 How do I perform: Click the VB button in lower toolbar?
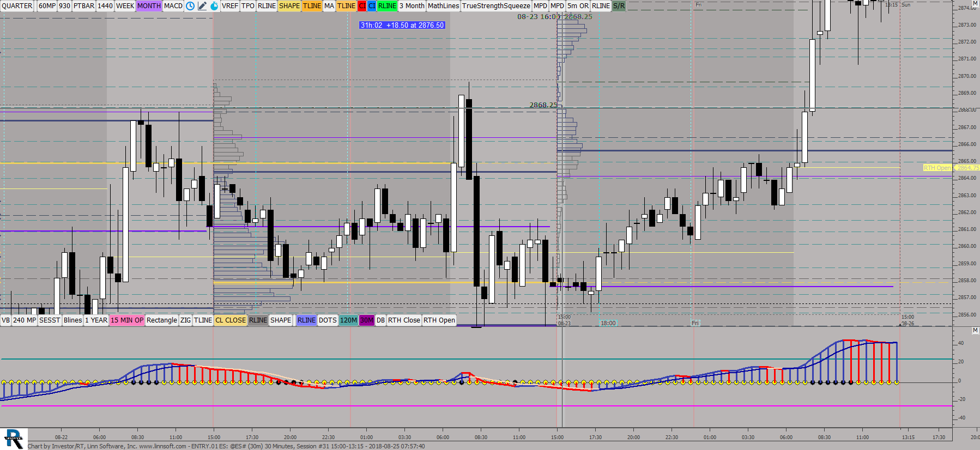[x=6, y=320]
